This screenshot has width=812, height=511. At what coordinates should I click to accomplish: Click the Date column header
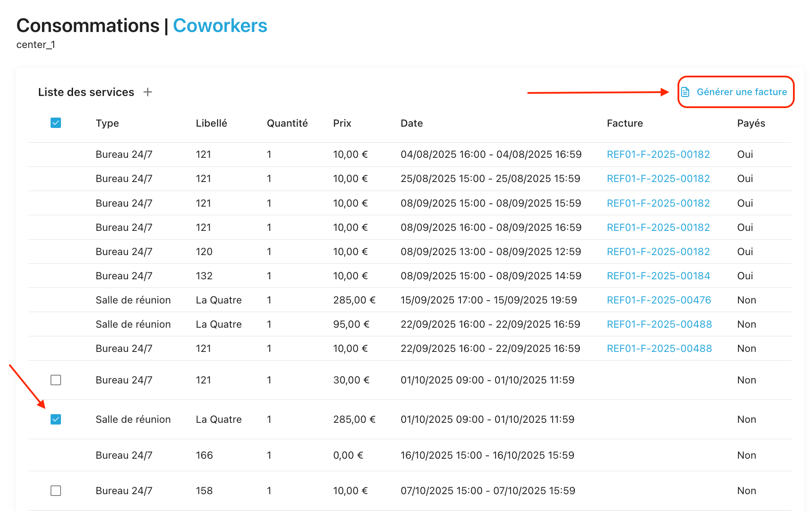(x=412, y=123)
